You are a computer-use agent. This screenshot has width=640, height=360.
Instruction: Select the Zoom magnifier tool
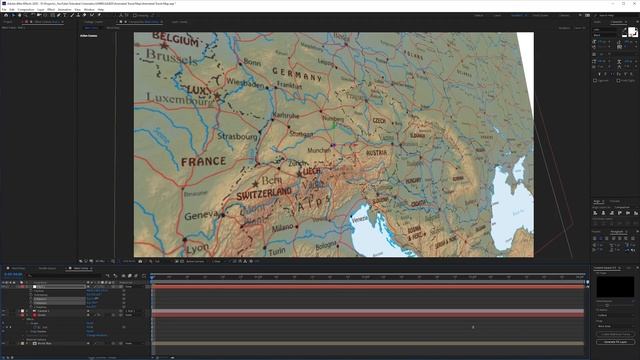[25, 15]
